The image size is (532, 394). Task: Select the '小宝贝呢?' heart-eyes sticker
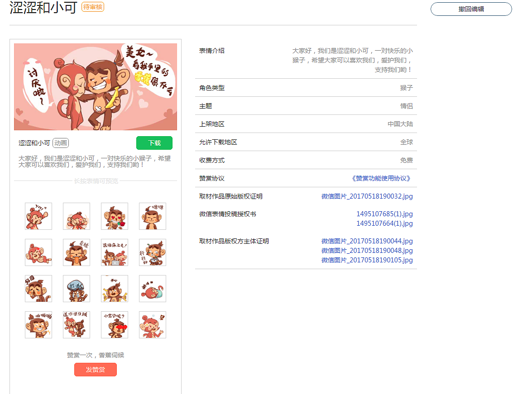pos(115,325)
